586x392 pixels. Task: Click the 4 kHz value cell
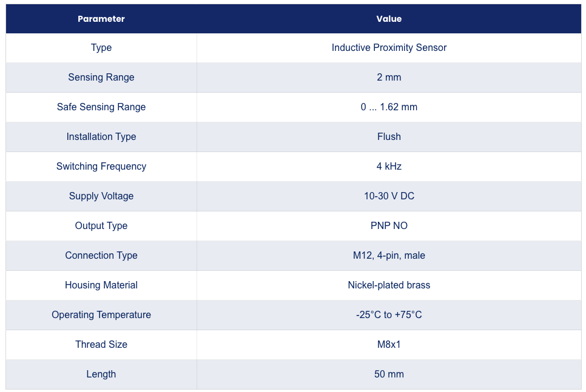(389, 167)
